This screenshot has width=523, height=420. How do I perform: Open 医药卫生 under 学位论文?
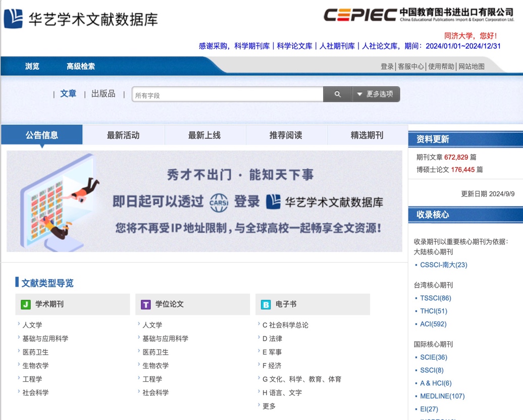coord(156,352)
